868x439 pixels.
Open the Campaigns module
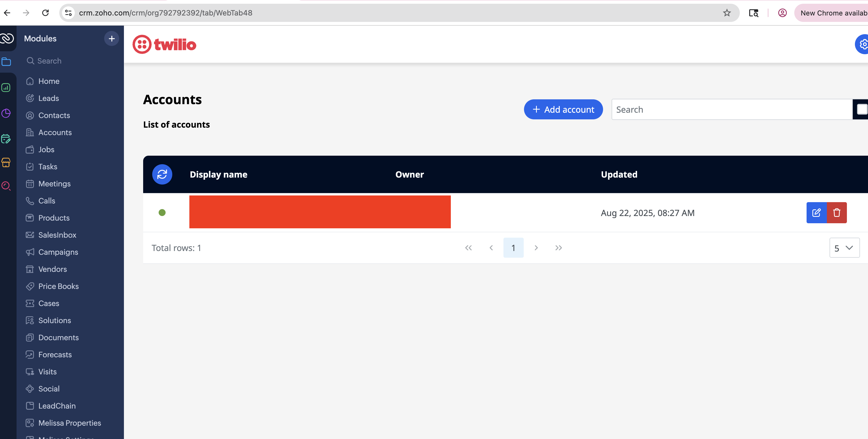point(58,252)
